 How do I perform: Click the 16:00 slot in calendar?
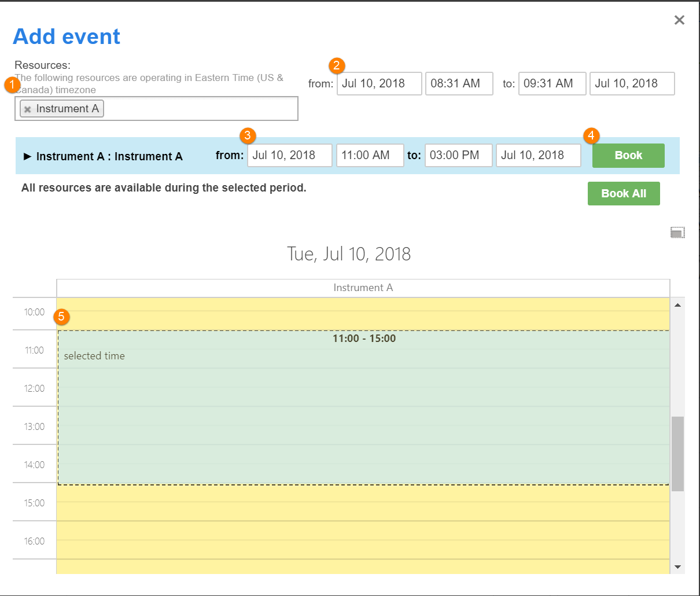click(x=363, y=540)
